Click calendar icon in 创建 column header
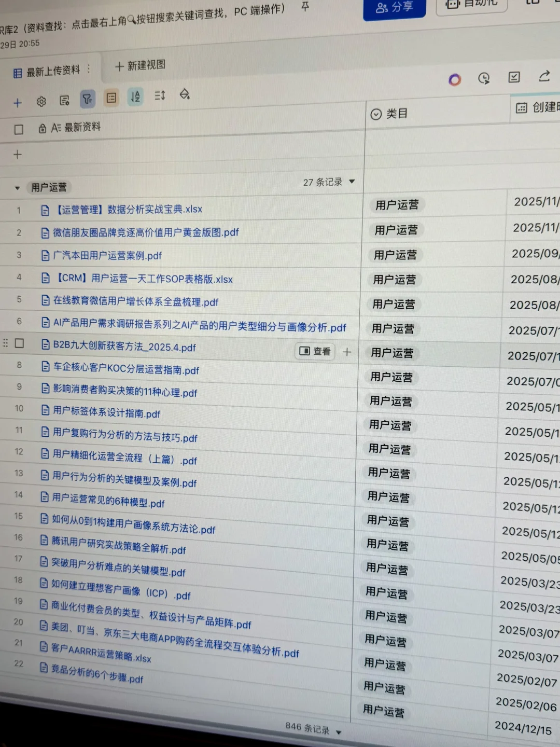Screen dimensions: 560x747 (522, 107)
